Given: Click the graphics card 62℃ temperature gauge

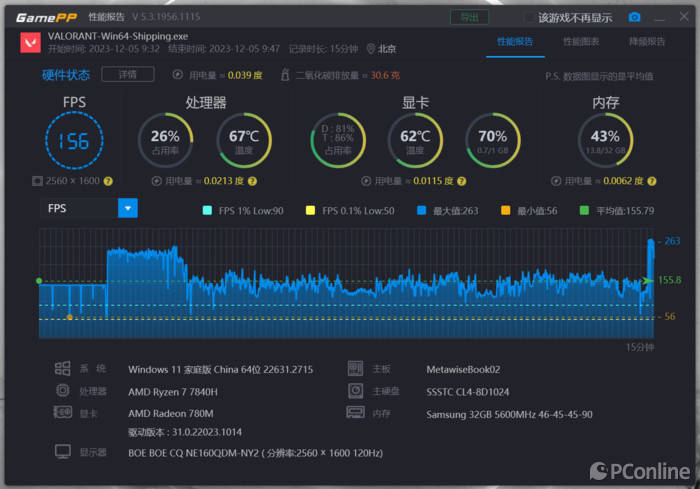Looking at the screenshot, I should coord(415,140).
